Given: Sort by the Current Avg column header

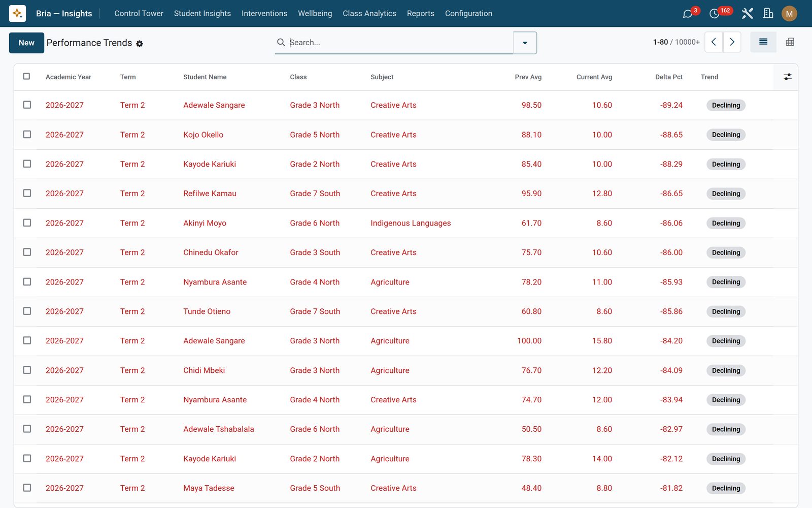Looking at the screenshot, I should [594, 77].
